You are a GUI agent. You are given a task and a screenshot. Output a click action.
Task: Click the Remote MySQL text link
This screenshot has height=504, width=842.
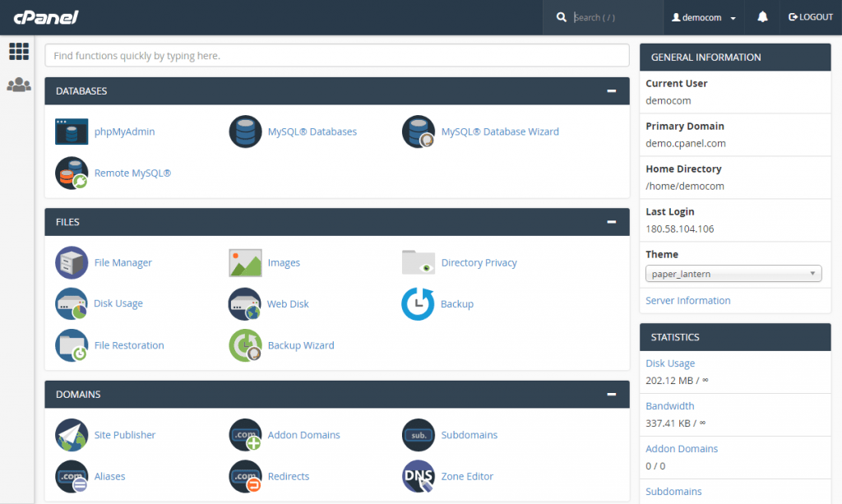(132, 173)
